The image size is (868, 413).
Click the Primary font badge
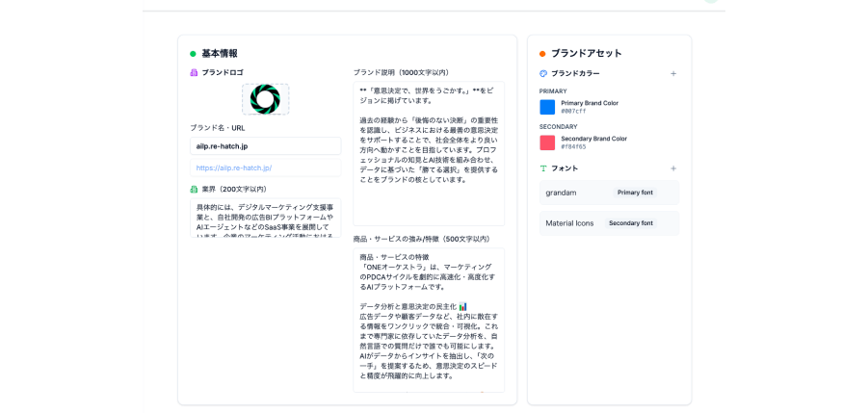click(635, 193)
